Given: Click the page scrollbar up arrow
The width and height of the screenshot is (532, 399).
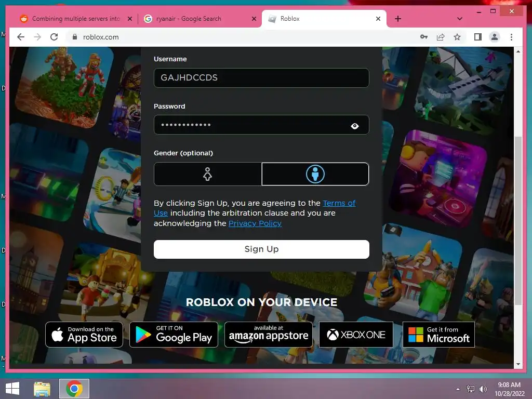Looking at the screenshot, I should [x=518, y=51].
